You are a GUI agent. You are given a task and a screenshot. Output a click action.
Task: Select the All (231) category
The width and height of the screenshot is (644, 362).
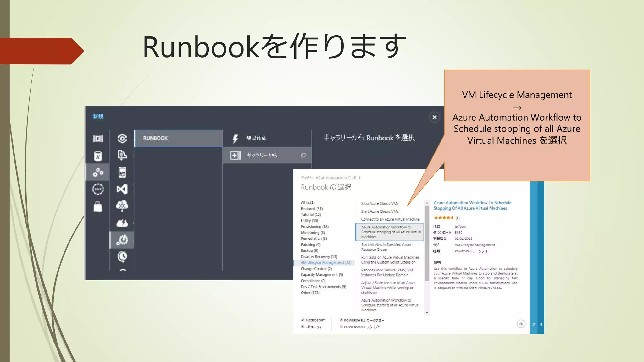pos(308,202)
